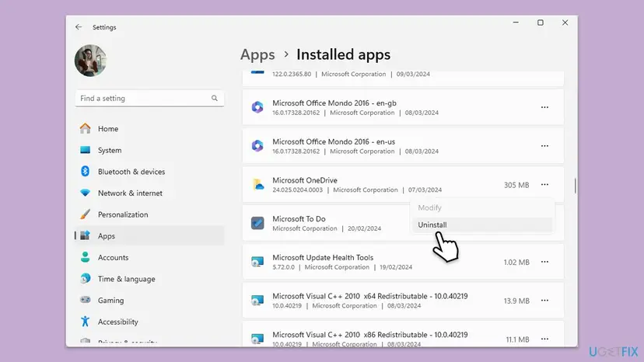
Task: Click the Visual C++ 2010 x64 icon
Action: [257, 301]
